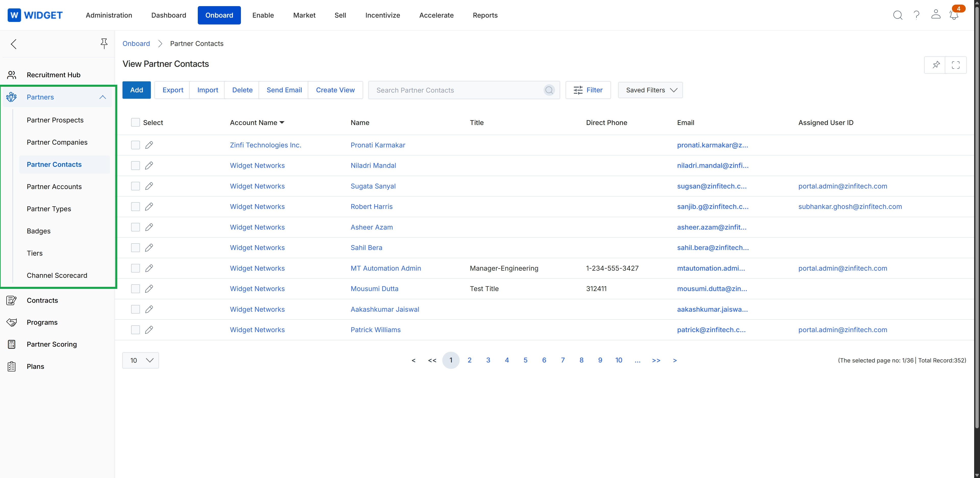
Task: Go to page 5 in pagination
Action: [x=525, y=360]
